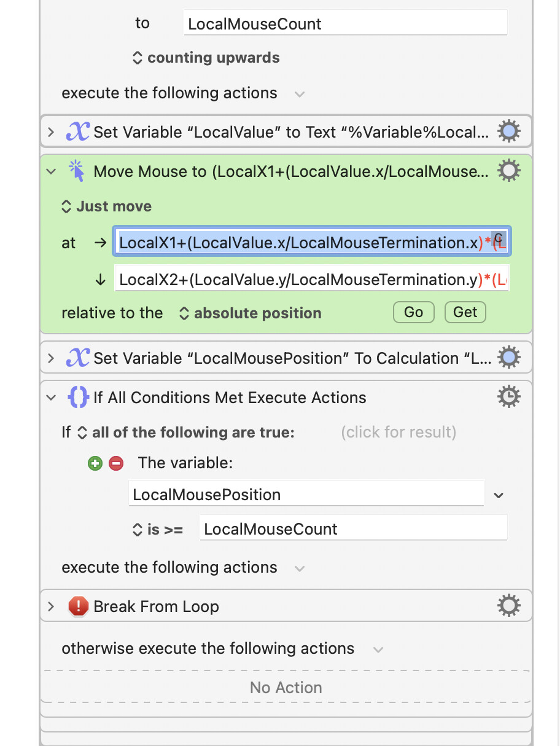The height and width of the screenshot is (746, 560).
Task: Open gear menu for Move Mouse action
Action: (508, 171)
